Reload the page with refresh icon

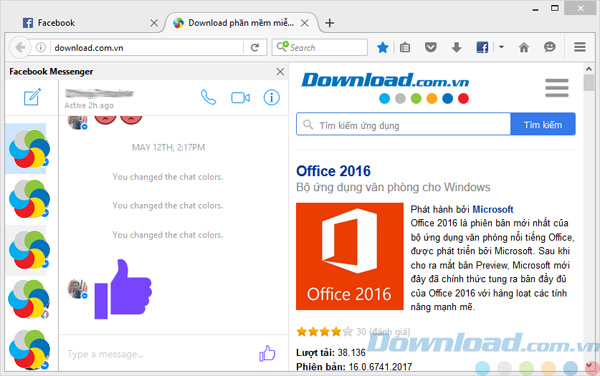click(255, 47)
